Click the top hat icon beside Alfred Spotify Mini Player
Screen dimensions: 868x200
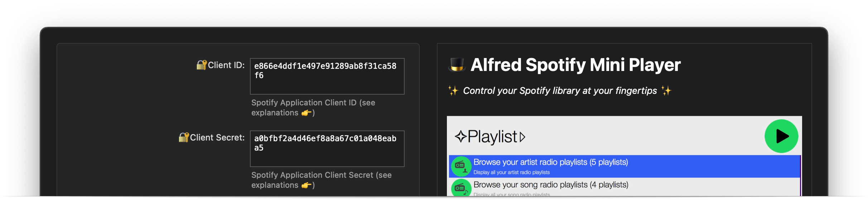tap(457, 65)
